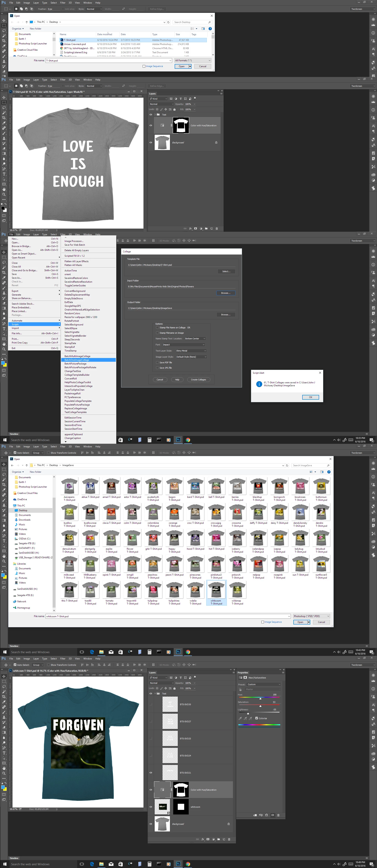This screenshot has width=377, height=868.
Task: Enable Save PDF file option
Action: [157, 362]
